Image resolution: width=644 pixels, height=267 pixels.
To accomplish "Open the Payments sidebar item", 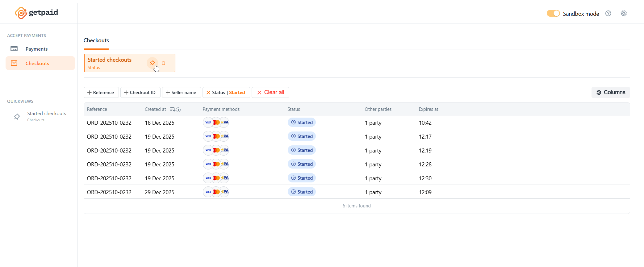I will pyautogui.click(x=36, y=49).
